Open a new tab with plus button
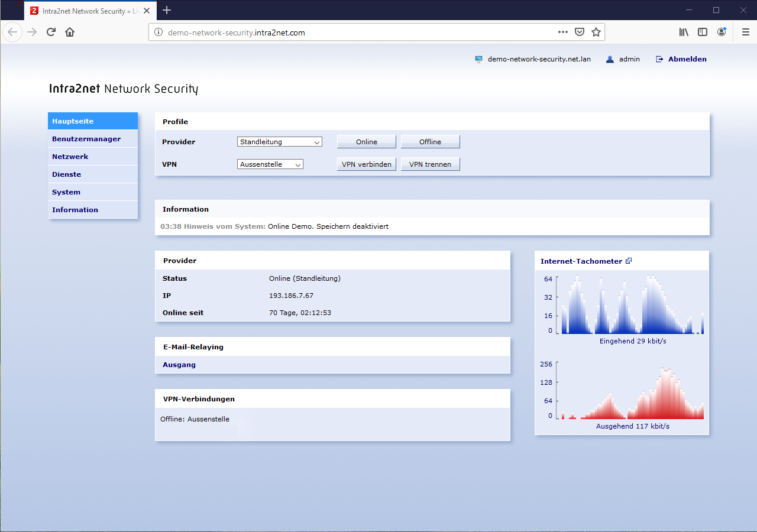This screenshot has width=757, height=532. click(x=167, y=10)
